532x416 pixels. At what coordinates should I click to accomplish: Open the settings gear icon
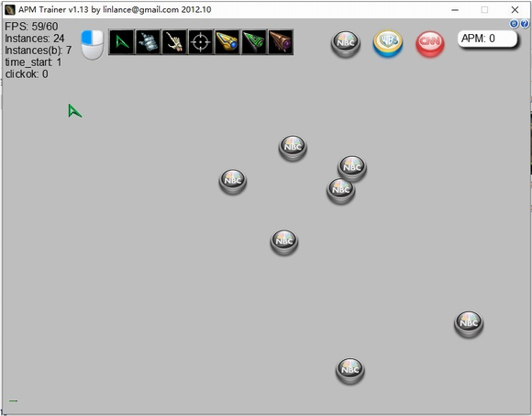coord(514,24)
